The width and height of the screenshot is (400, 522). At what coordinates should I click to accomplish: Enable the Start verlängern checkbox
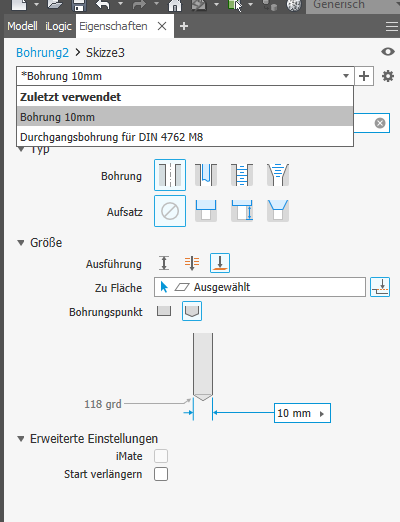point(161,474)
